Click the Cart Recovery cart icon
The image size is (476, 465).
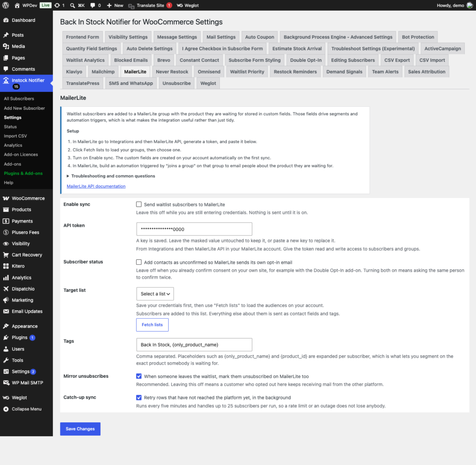tap(6, 255)
